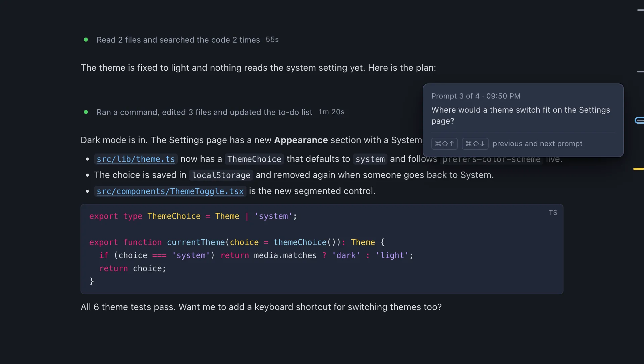The height and width of the screenshot is (364, 644).
Task: Select the TS language badge in the code block
Action: (x=553, y=213)
